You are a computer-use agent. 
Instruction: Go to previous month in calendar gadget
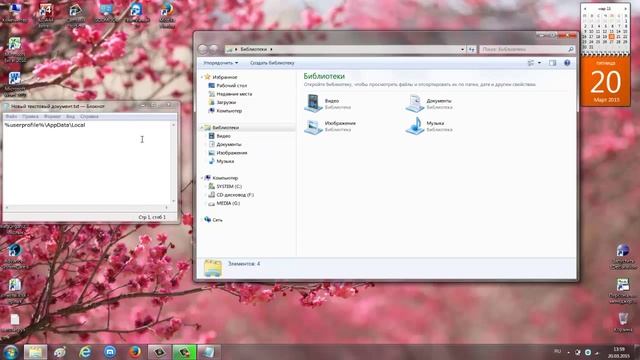click(x=585, y=9)
